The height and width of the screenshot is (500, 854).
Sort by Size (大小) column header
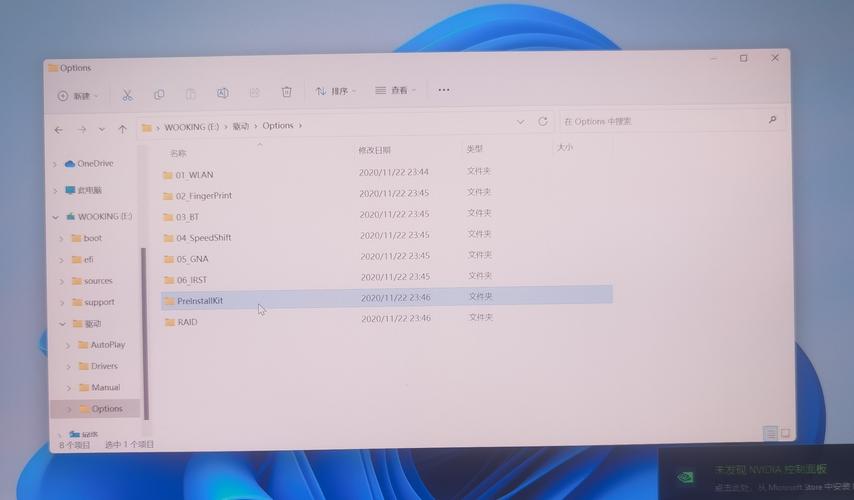(565, 148)
